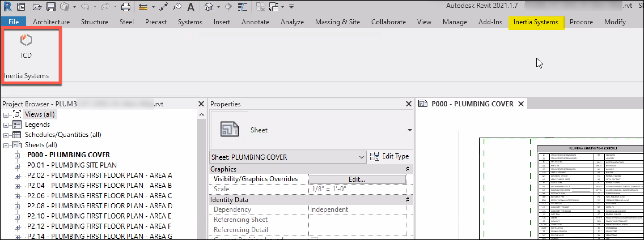This screenshot has width=644, height=240.
Task: Select sheet P2.12 First Floor Plan Area F
Action: pyautogui.click(x=99, y=226)
